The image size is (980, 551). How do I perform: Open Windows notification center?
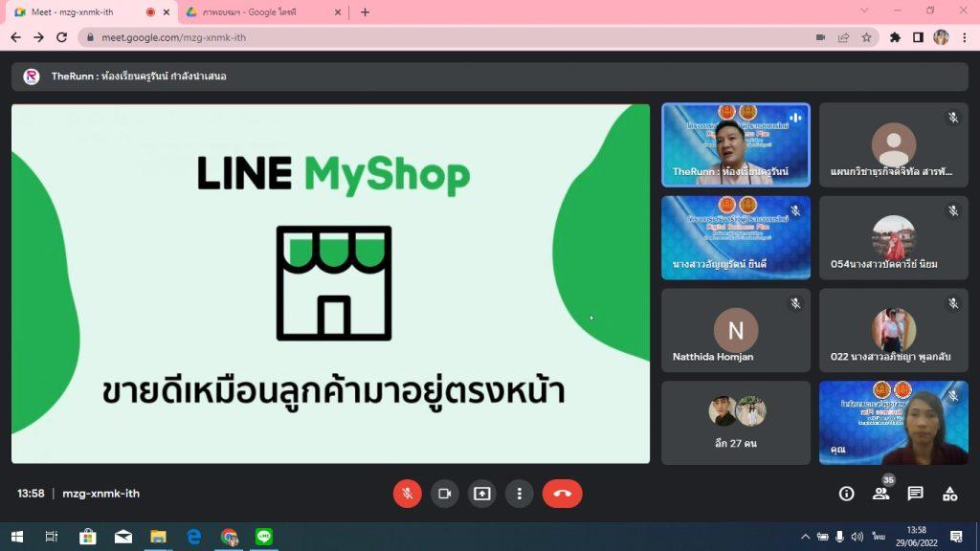pyautogui.click(x=956, y=537)
